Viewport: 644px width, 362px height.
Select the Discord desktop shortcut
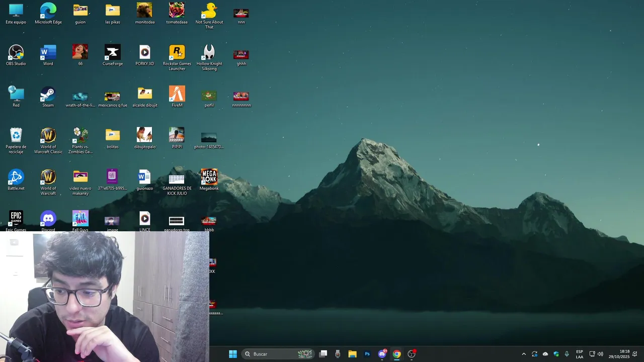point(48,221)
